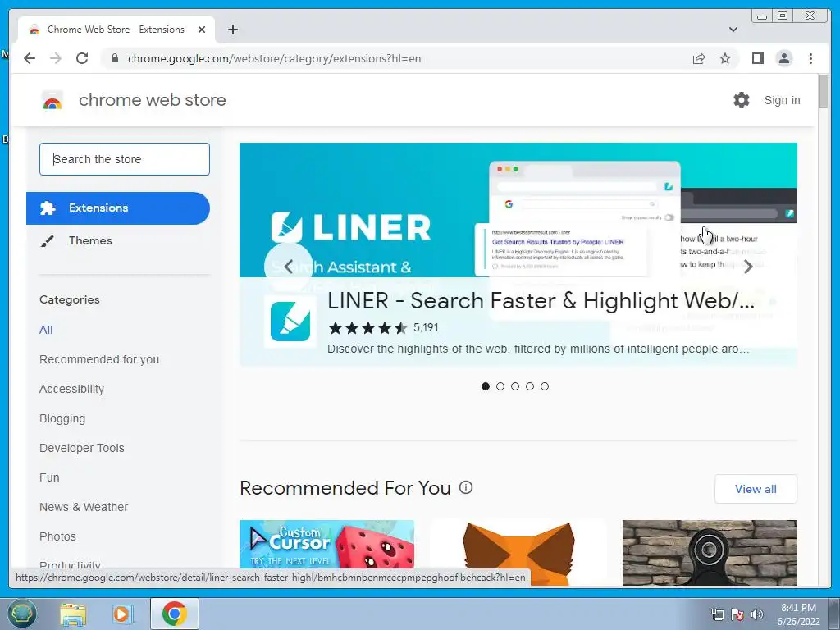Open the Recommended for you category

pyautogui.click(x=99, y=359)
